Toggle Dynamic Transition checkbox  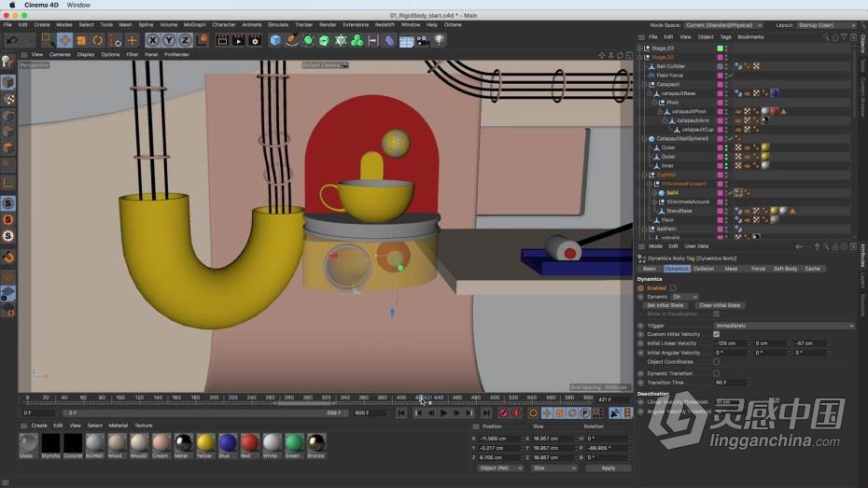click(x=716, y=373)
